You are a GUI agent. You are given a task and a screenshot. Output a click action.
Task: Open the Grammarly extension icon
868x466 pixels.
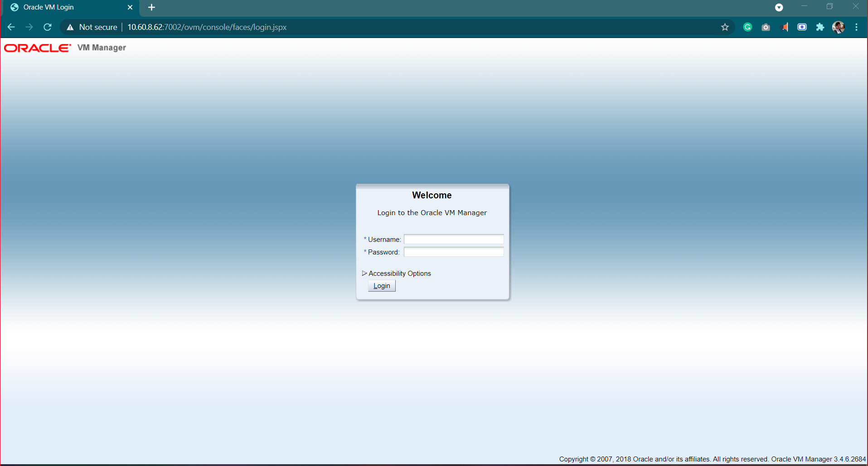[x=747, y=27]
